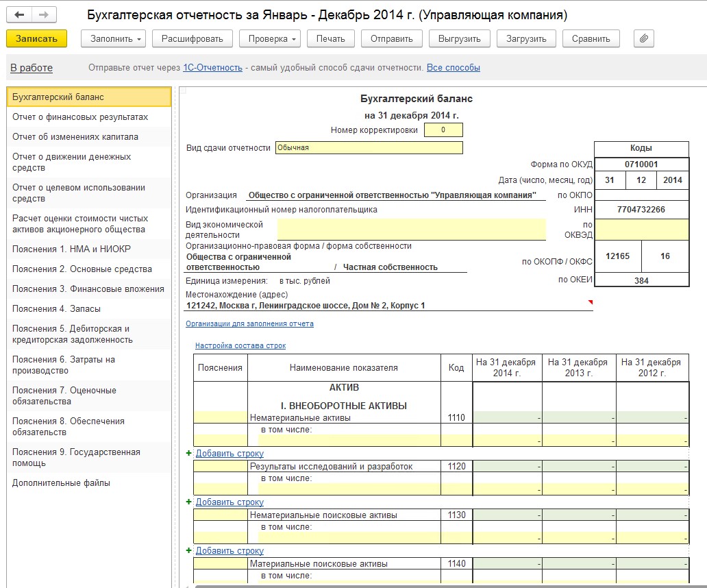Open Дополнительные файлы section
Viewport: 707px width, 588px height.
(89, 483)
